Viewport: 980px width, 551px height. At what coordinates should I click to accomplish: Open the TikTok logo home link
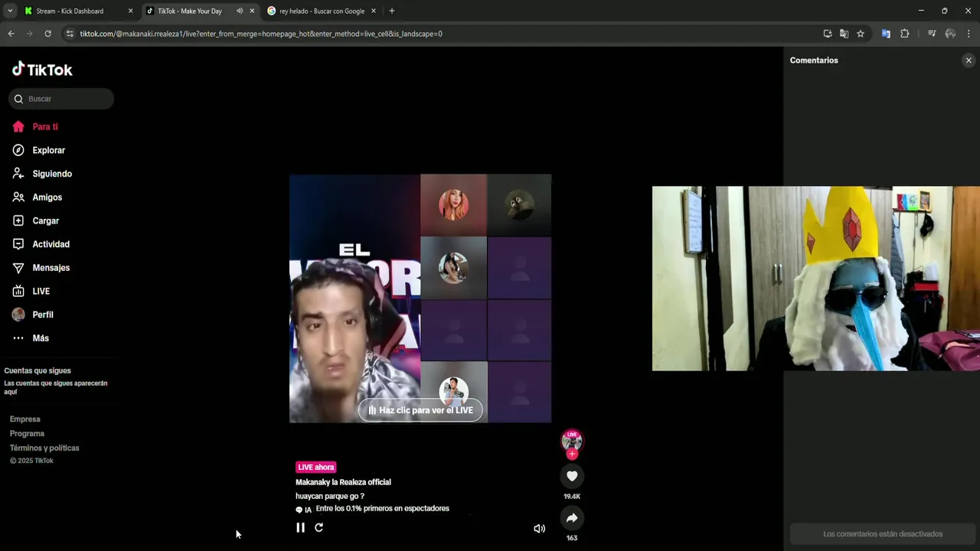42,69
